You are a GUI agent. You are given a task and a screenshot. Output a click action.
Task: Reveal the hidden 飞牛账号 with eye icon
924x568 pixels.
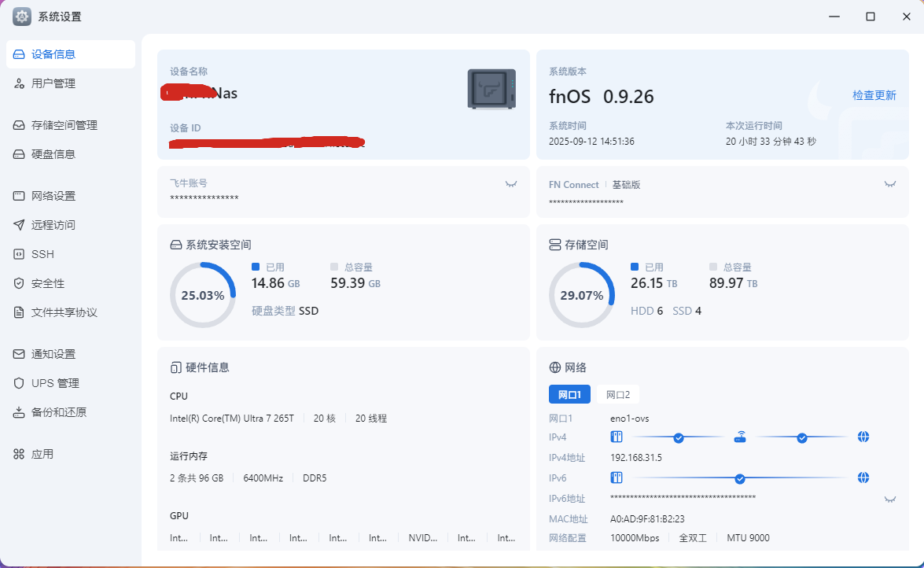(511, 184)
